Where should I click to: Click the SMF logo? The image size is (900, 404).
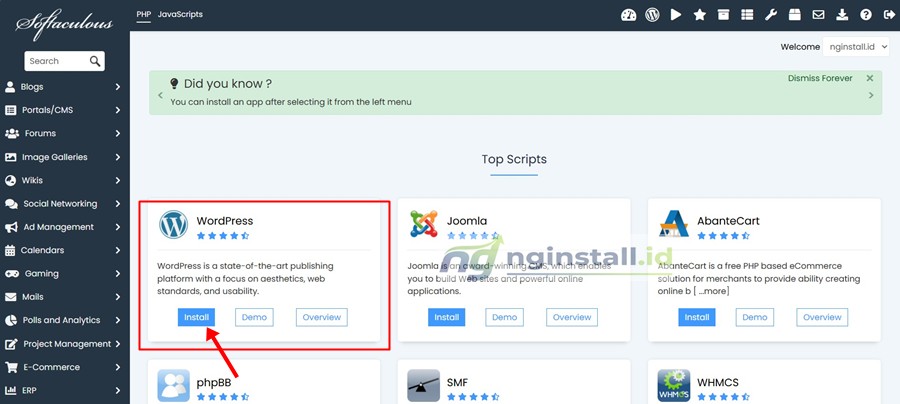pyautogui.click(x=424, y=386)
